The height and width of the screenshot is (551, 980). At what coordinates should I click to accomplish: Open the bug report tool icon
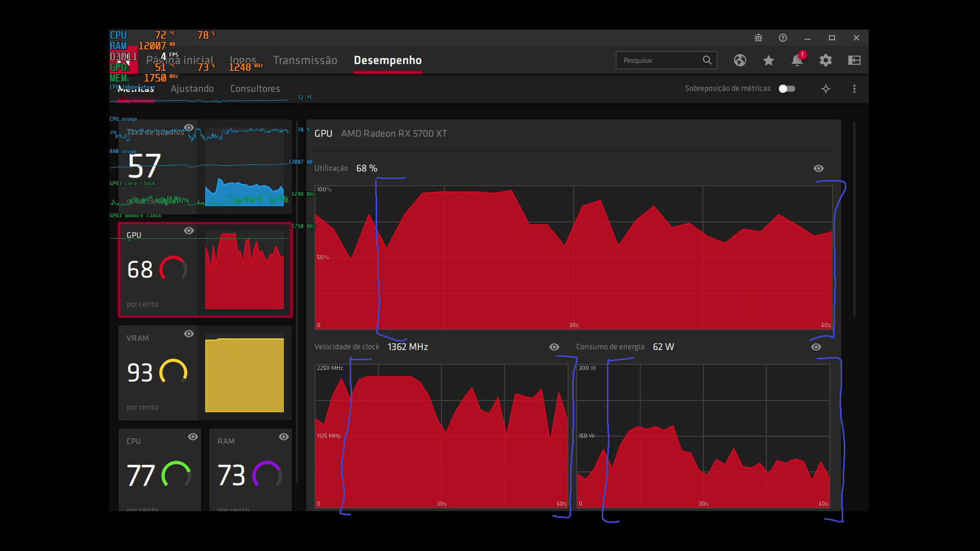point(758,38)
